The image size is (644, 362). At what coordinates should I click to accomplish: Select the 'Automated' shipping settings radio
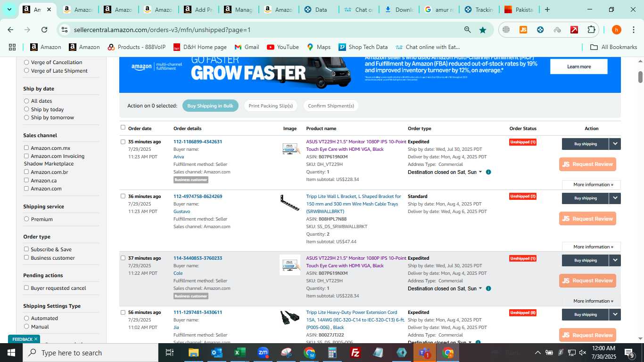[x=26, y=318]
